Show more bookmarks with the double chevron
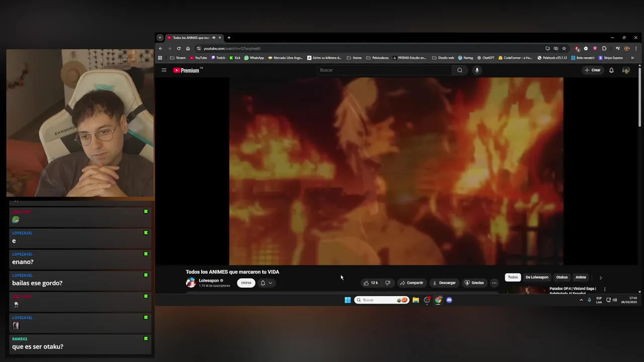Viewport: 644px width, 362px height. tap(632, 58)
